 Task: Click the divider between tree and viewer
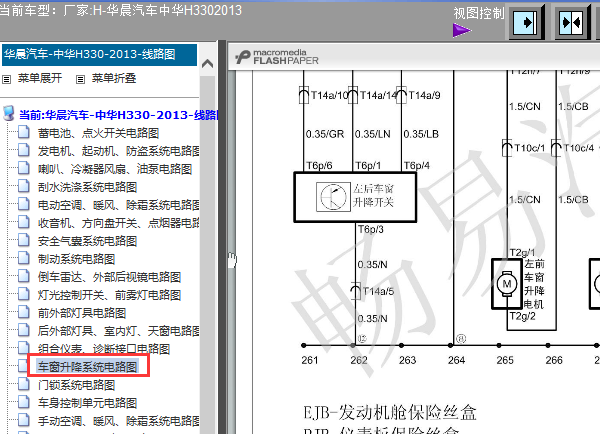coord(222,237)
